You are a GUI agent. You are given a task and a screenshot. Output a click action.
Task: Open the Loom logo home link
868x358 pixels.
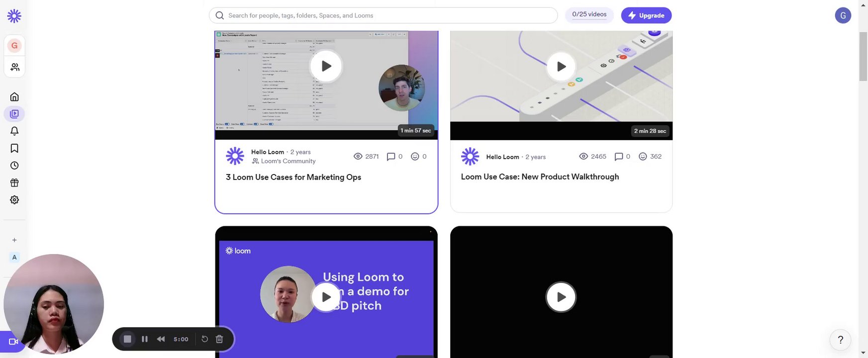[x=14, y=16]
